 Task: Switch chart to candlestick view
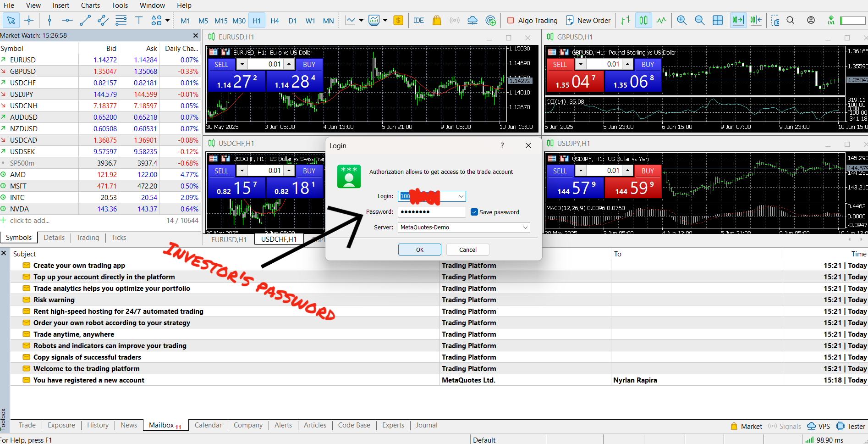tap(643, 20)
